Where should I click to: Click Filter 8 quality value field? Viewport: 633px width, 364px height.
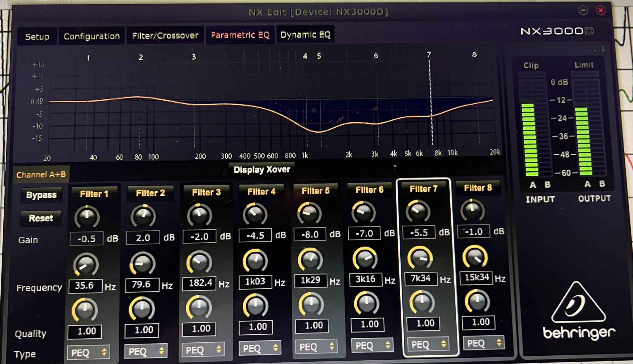click(479, 322)
